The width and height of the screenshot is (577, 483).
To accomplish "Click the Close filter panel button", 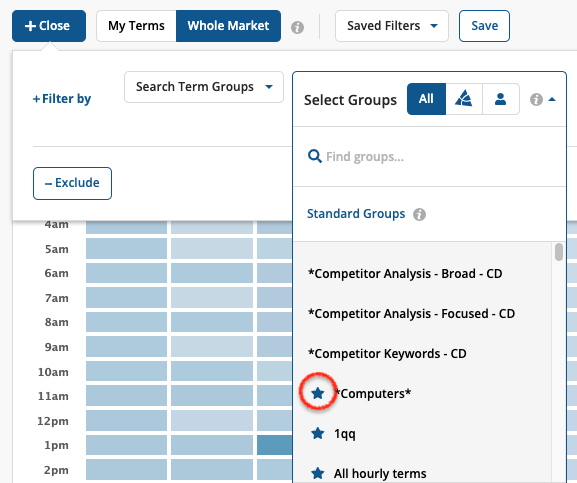I will pos(49,26).
